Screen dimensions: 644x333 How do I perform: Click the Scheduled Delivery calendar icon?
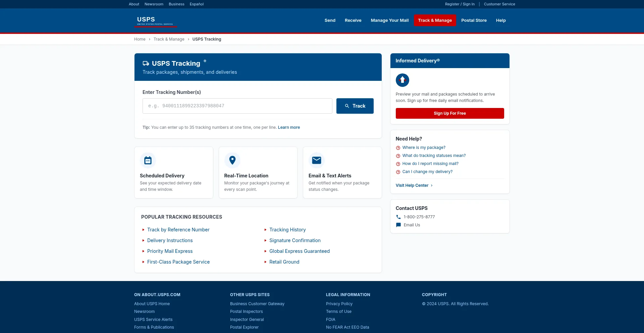148,160
